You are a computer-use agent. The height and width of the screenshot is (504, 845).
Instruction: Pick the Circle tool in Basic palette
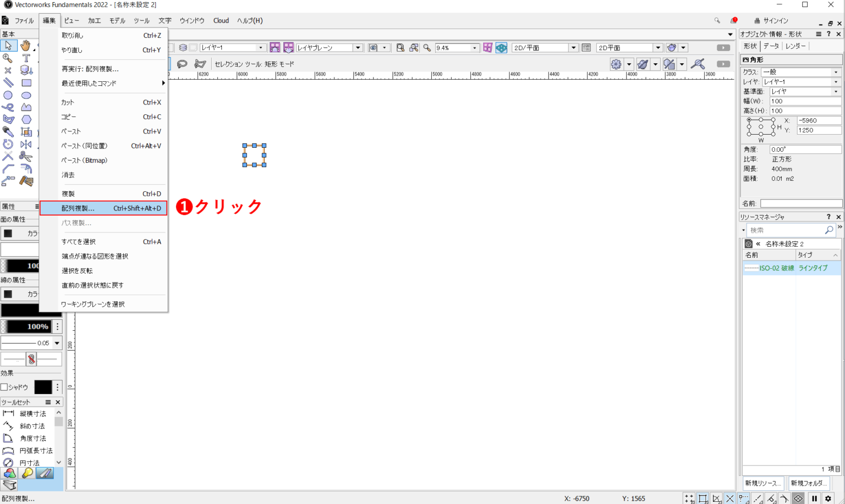(8, 95)
